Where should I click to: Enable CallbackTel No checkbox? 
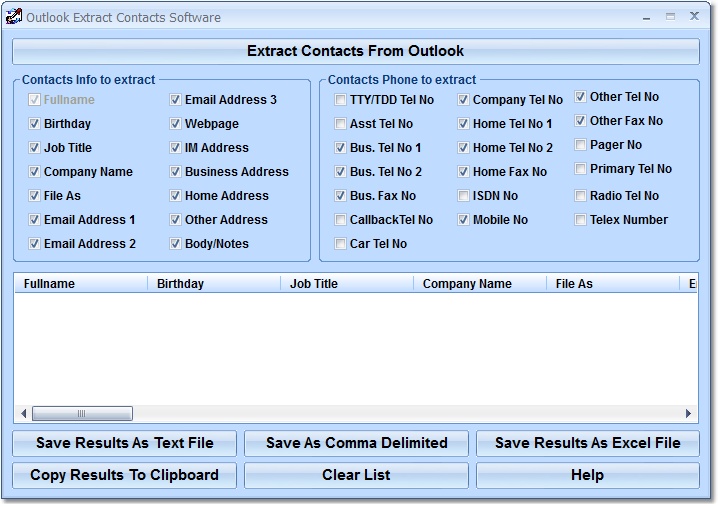click(x=340, y=220)
